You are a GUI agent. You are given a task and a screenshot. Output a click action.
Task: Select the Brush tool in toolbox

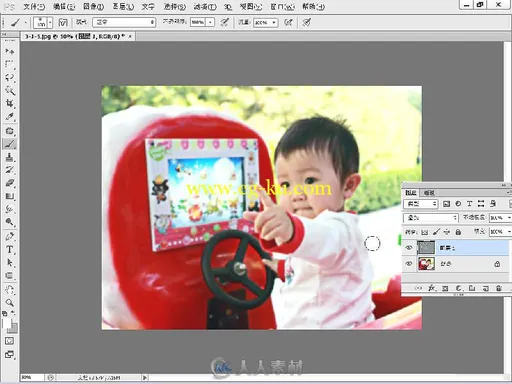pos(9,144)
